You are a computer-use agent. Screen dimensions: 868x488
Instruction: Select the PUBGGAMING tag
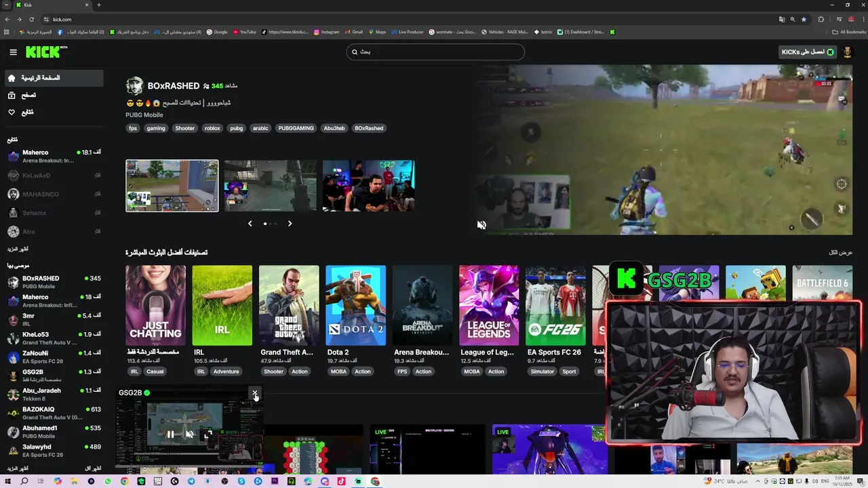(296, 128)
